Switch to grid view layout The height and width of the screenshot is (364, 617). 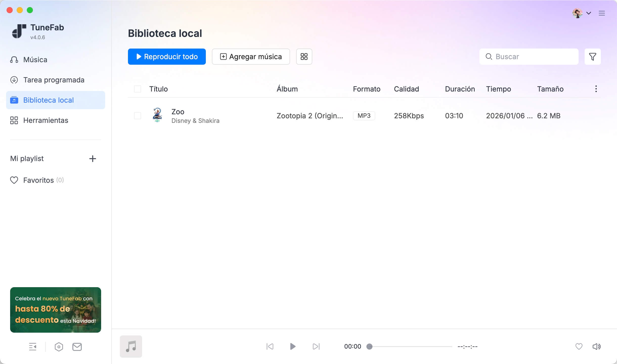click(x=304, y=57)
